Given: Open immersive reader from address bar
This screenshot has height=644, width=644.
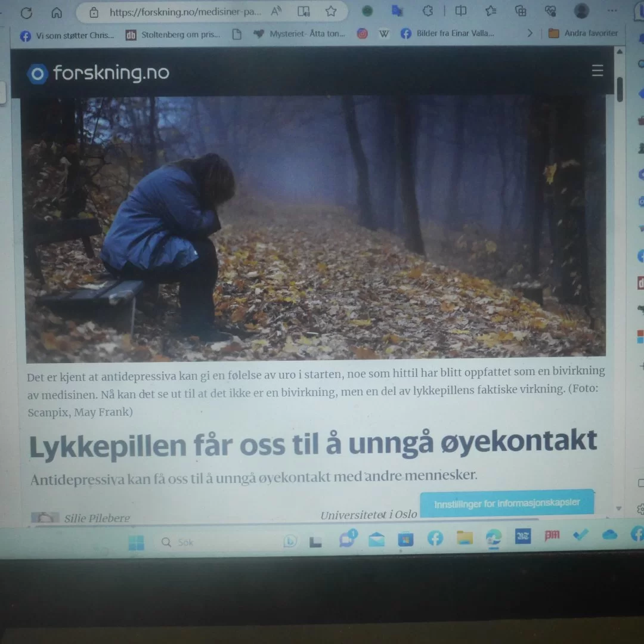Looking at the screenshot, I should pos(304,11).
